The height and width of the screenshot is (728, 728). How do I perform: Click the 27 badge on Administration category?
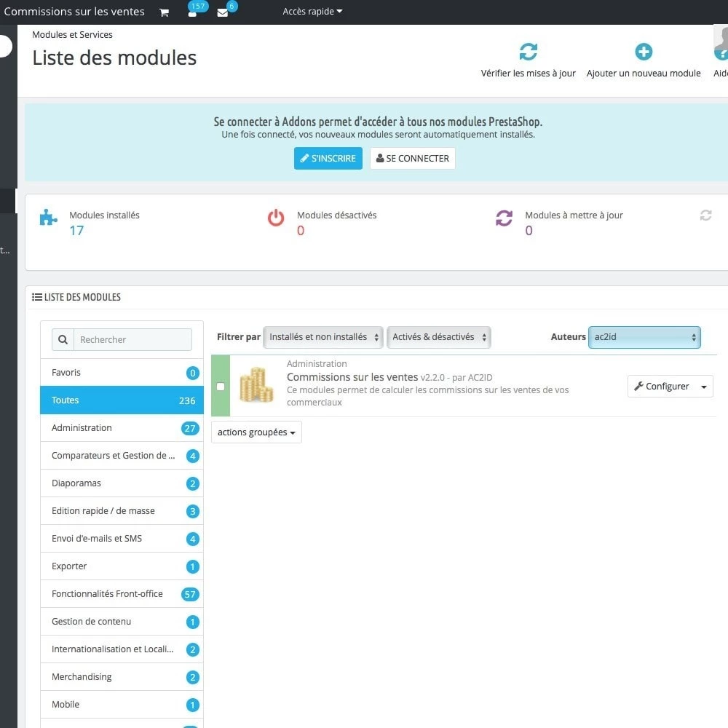coord(190,429)
